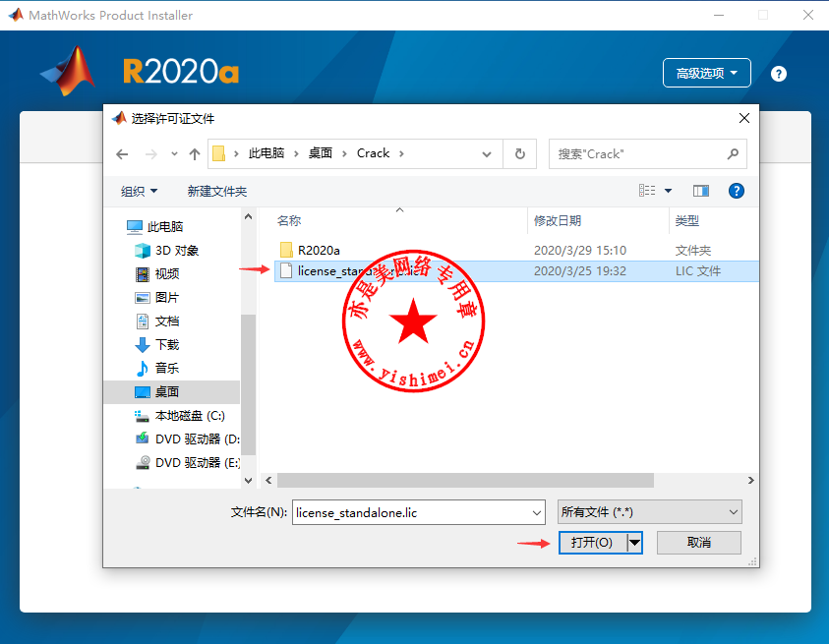Go up one folder level
Image resolution: width=829 pixels, height=644 pixels.
click(195, 153)
